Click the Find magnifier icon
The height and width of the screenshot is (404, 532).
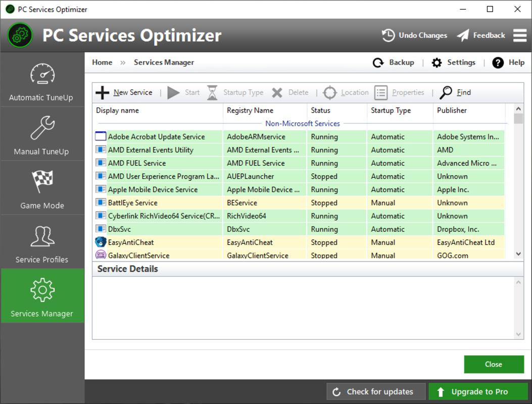(446, 92)
